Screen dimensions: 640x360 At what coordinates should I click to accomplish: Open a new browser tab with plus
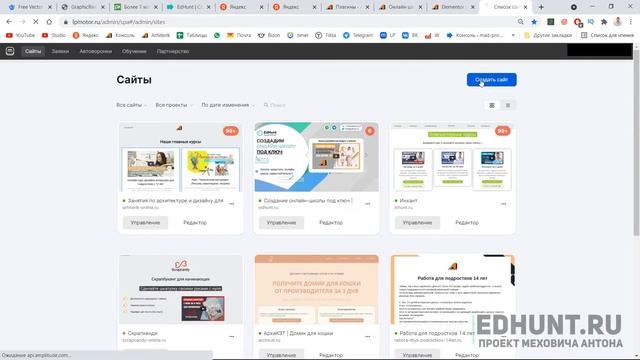[541, 7]
